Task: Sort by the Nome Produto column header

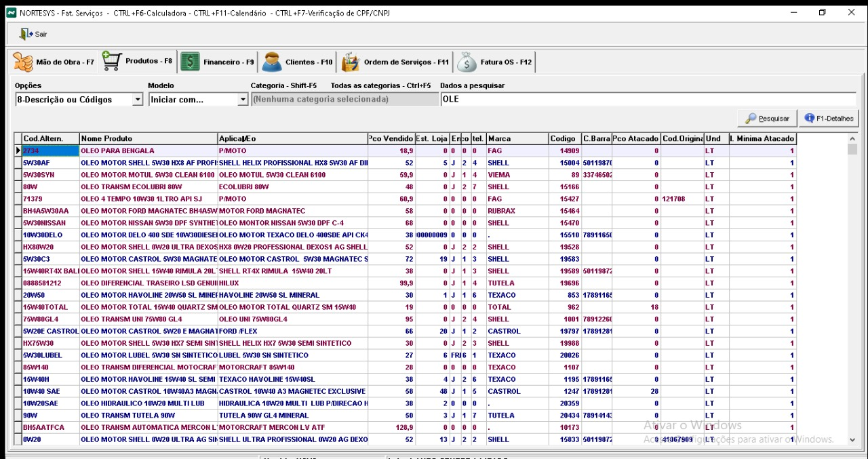Action: point(149,138)
